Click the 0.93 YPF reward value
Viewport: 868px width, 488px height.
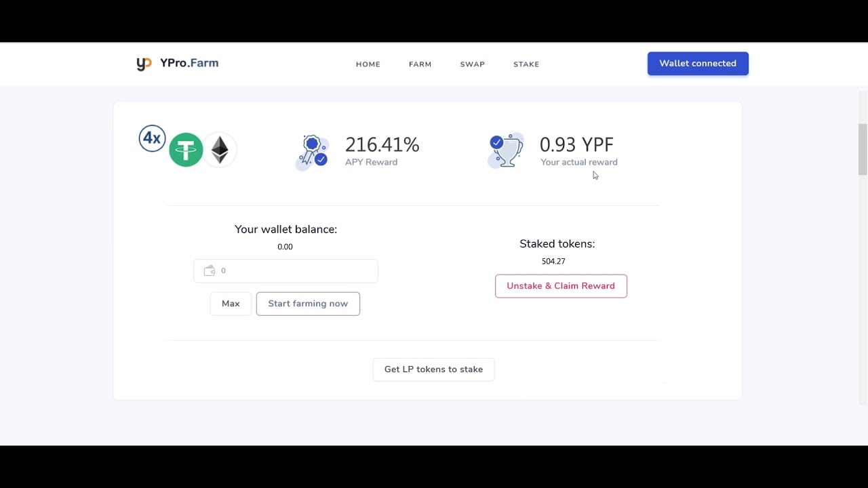tap(576, 144)
